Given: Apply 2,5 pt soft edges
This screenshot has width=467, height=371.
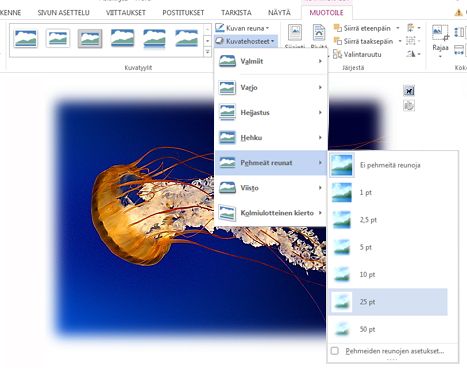Looking at the screenshot, I should (388, 220).
